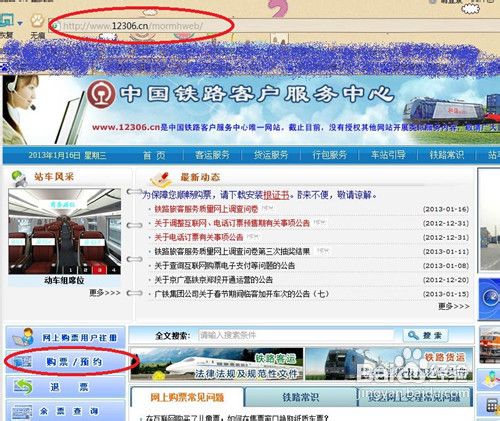Screen dimensions: 500x421
Task: Switch to the 铁路常识 tab below the banners
Action: coord(301,397)
